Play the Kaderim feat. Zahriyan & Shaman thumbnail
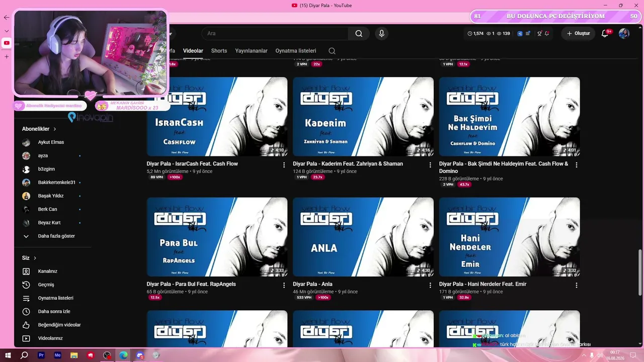The height and width of the screenshot is (362, 644). [363, 117]
